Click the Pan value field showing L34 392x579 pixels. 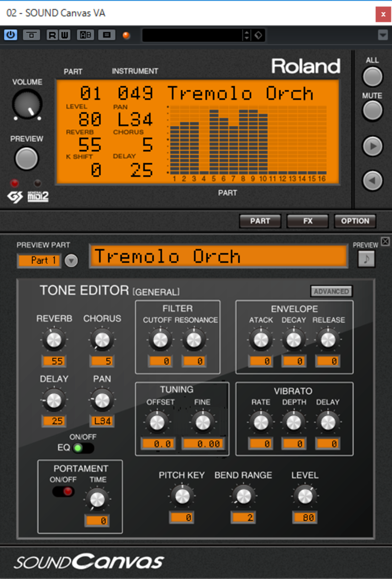102,421
